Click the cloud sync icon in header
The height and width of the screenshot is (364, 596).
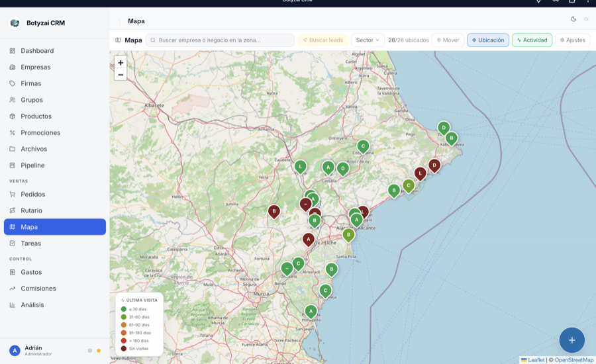pyautogui.click(x=586, y=19)
